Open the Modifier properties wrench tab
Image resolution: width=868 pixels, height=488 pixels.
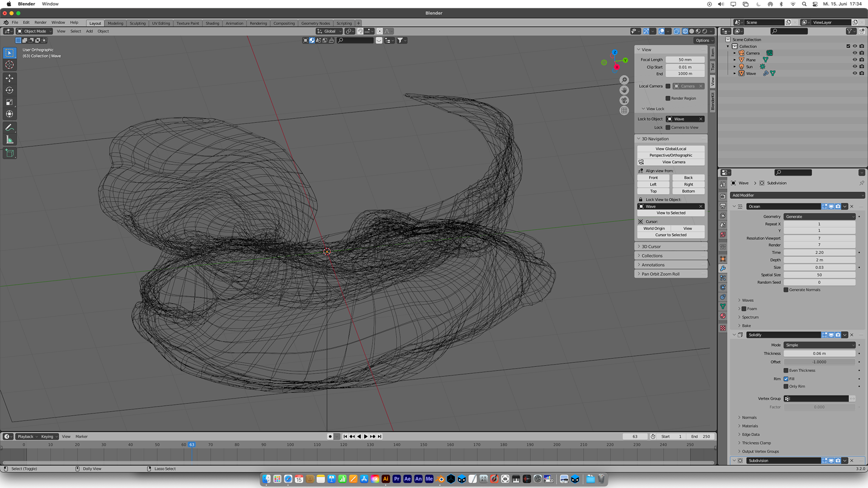tap(723, 268)
